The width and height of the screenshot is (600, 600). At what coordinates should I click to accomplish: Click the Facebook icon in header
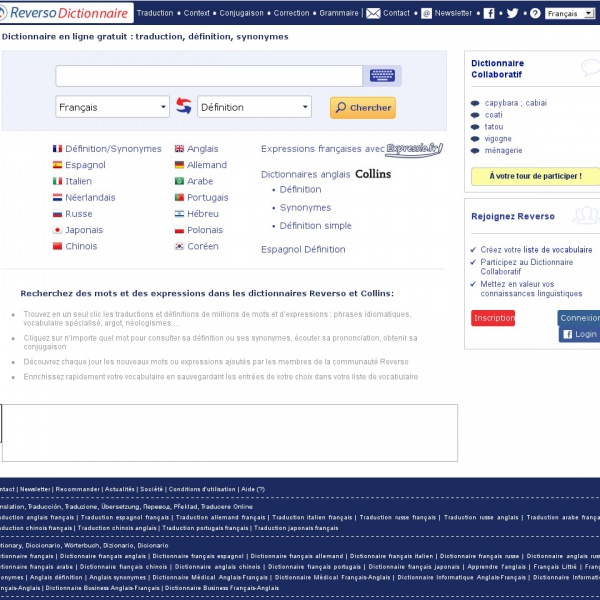click(x=489, y=13)
